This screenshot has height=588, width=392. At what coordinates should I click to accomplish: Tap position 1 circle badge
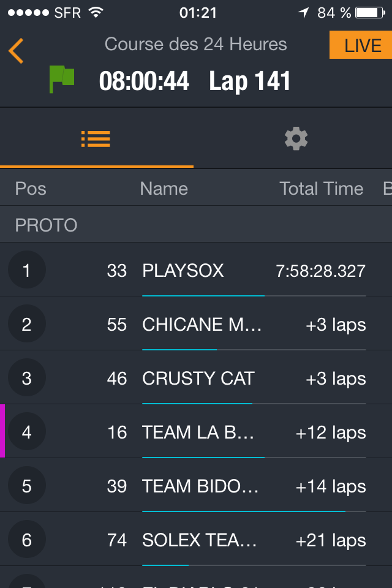pyautogui.click(x=26, y=270)
